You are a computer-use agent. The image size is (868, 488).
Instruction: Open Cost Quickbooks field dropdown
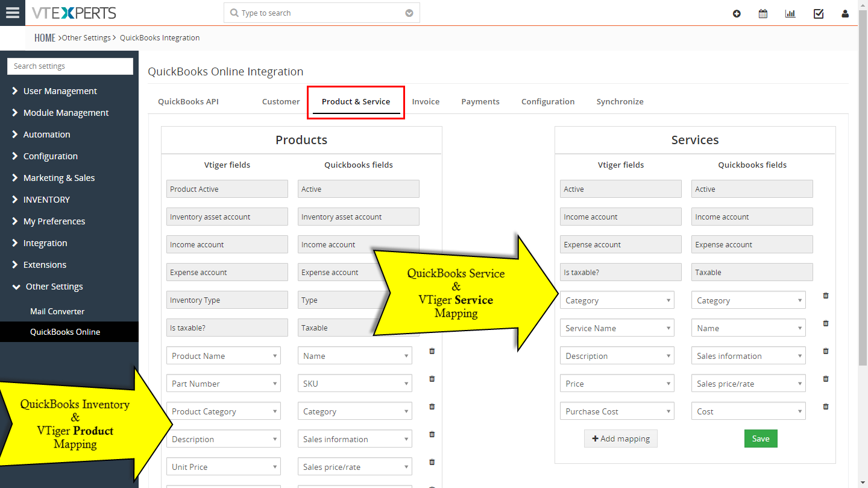pos(749,411)
